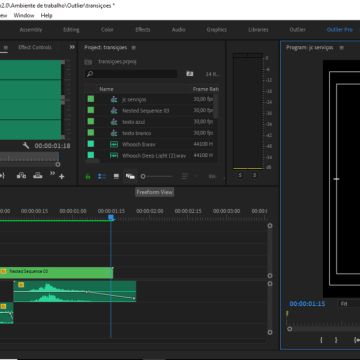
Task: Click the timeline playhead at 00:00:01:15
Action: pos(111,218)
